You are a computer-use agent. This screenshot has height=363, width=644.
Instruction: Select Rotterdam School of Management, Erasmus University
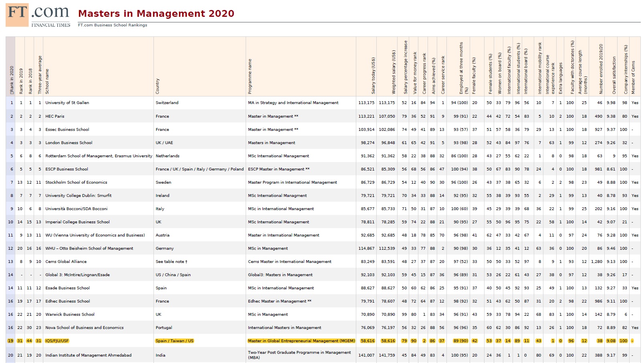pos(99,156)
